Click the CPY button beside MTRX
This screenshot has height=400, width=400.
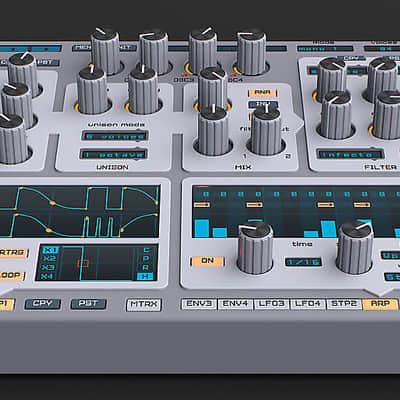coord(43,304)
